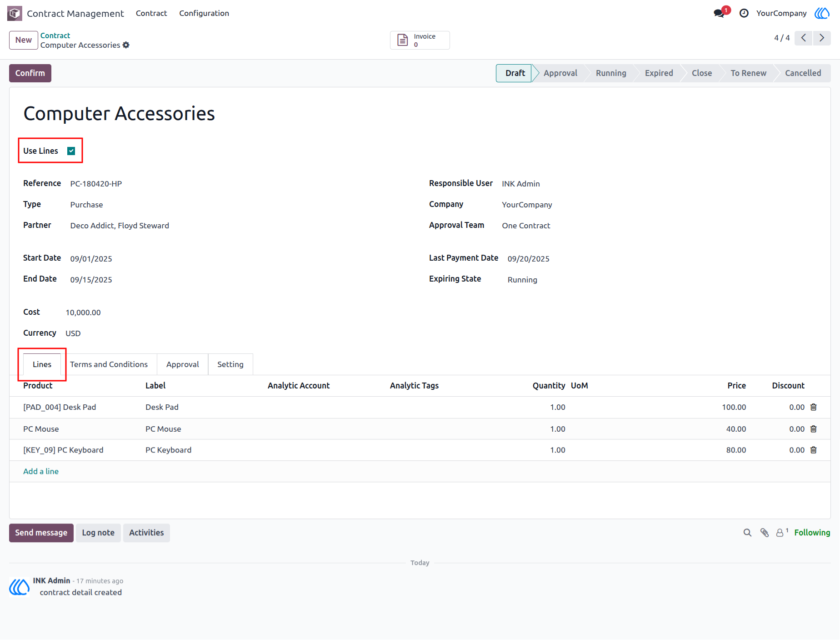Open the Contract Management app icon

click(15, 13)
